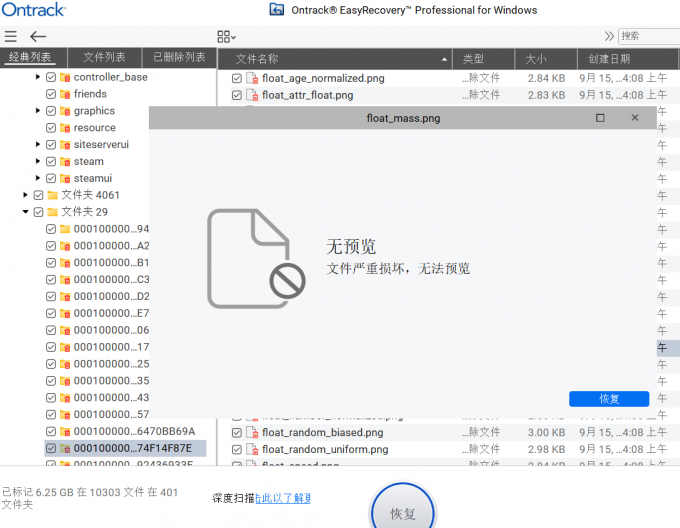Image resolution: width=680 pixels, height=528 pixels.
Task: Select the 文件夹 29 folder icon
Action: point(52,212)
